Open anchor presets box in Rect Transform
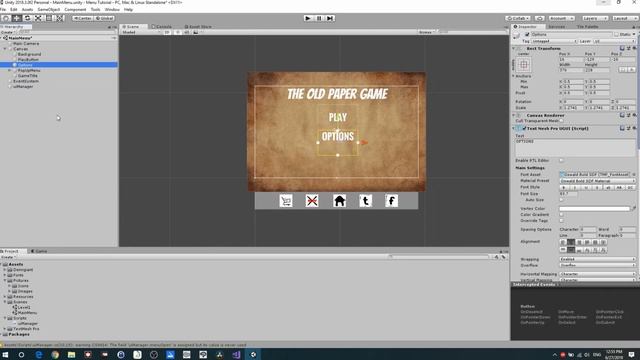The width and height of the screenshot is (640, 360). pyautogui.click(x=524, y=64)
